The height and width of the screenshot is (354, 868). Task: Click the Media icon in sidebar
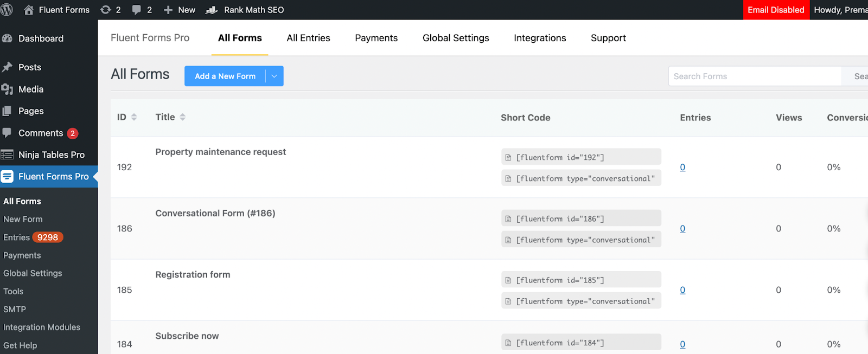7,89
